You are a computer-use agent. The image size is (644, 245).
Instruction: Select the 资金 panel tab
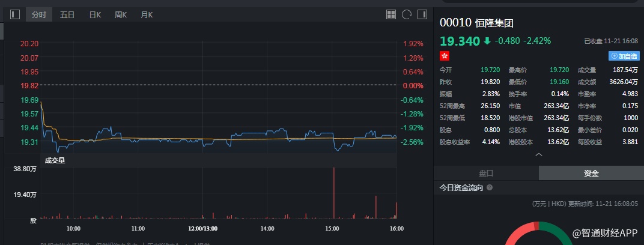click(x=591, y=173)
